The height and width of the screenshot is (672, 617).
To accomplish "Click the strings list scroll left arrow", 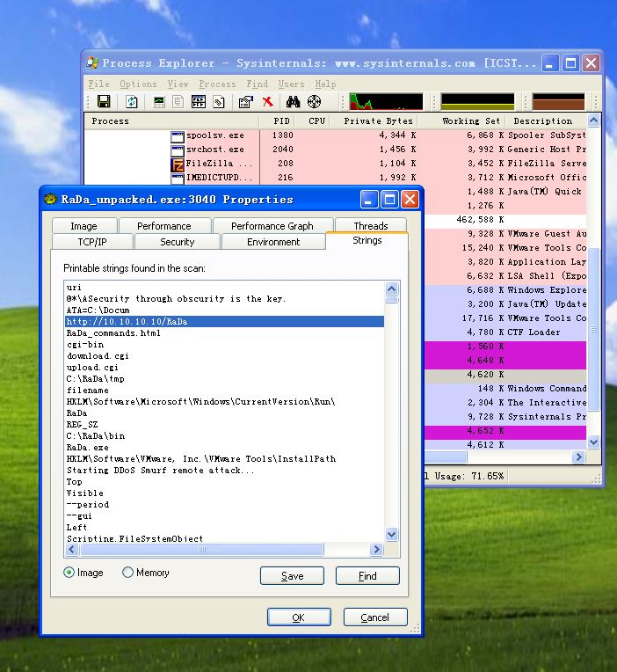I will coord(72,549).
